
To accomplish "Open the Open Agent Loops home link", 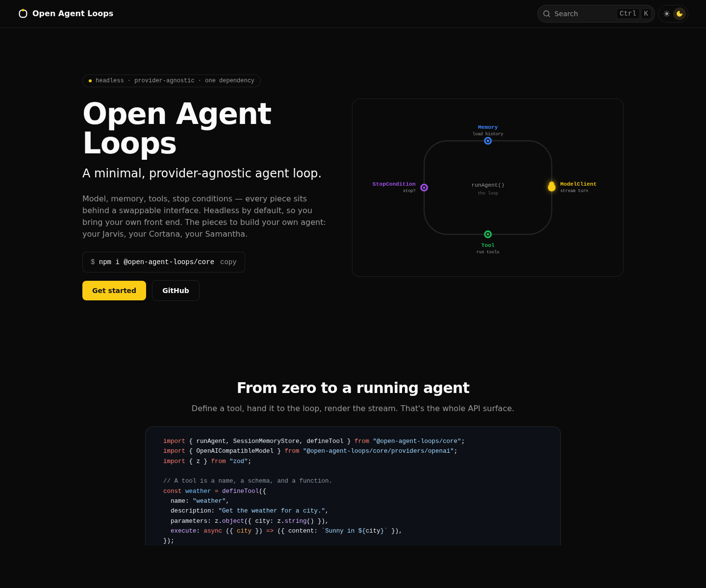I will click(66, 14).
